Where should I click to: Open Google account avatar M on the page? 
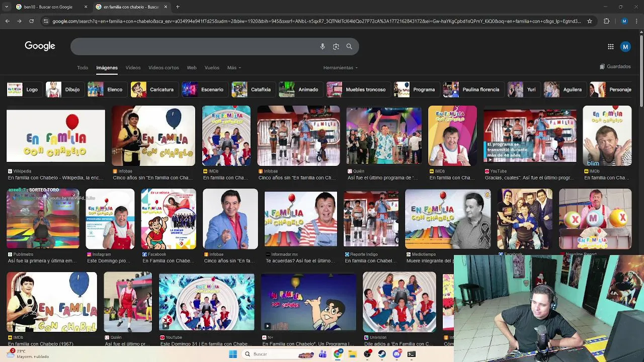625,47
